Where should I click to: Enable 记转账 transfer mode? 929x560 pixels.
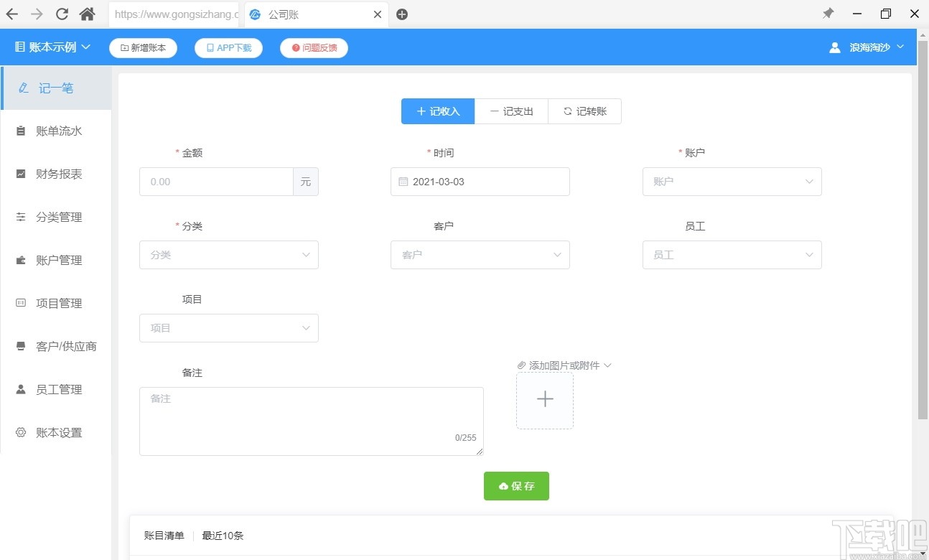pos(585,111)
